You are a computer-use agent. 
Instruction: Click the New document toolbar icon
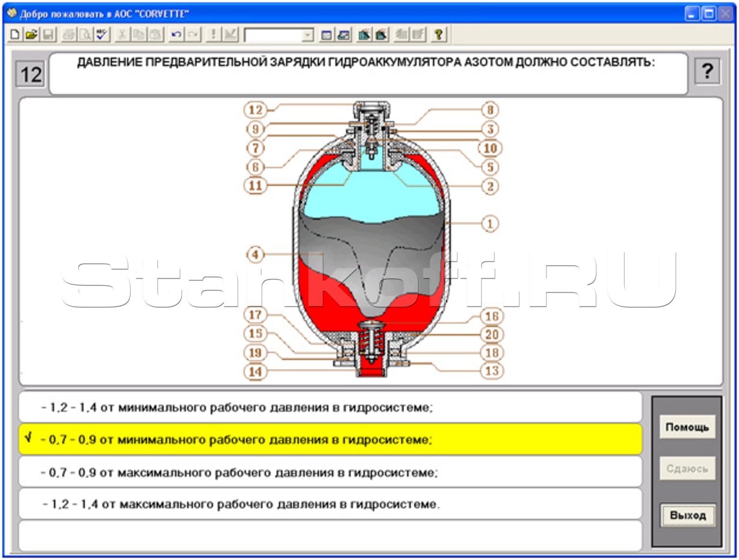point(15,35)
